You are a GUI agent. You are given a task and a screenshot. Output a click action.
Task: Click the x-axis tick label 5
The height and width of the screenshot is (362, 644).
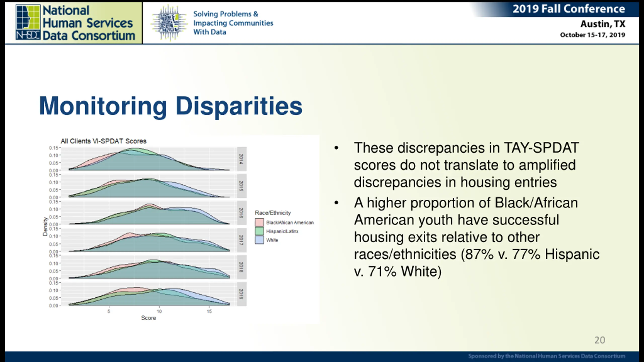[109, 311]
